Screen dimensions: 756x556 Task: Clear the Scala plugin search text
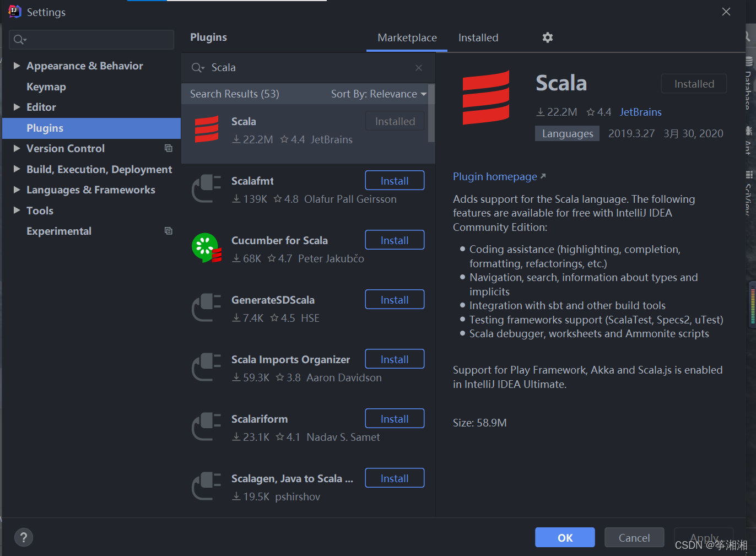point(419,68)
